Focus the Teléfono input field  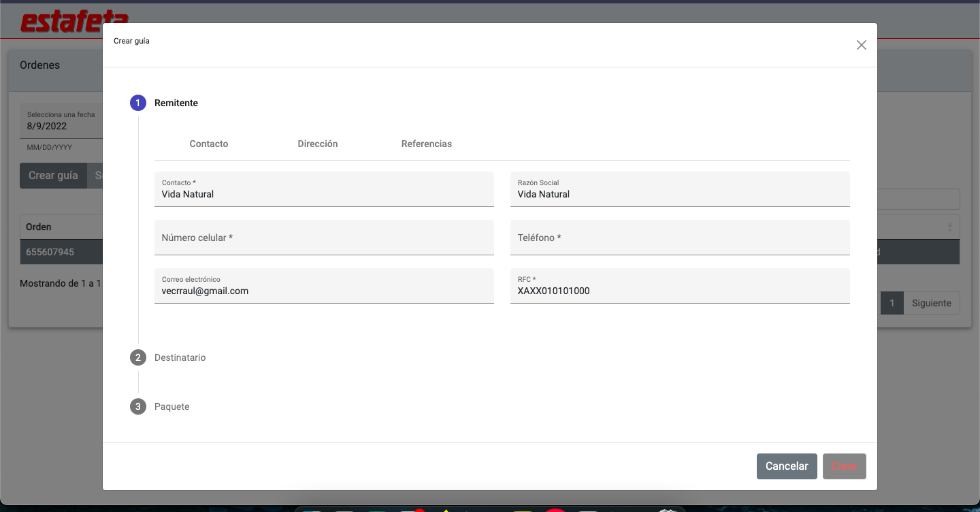[x=680, y=238]
